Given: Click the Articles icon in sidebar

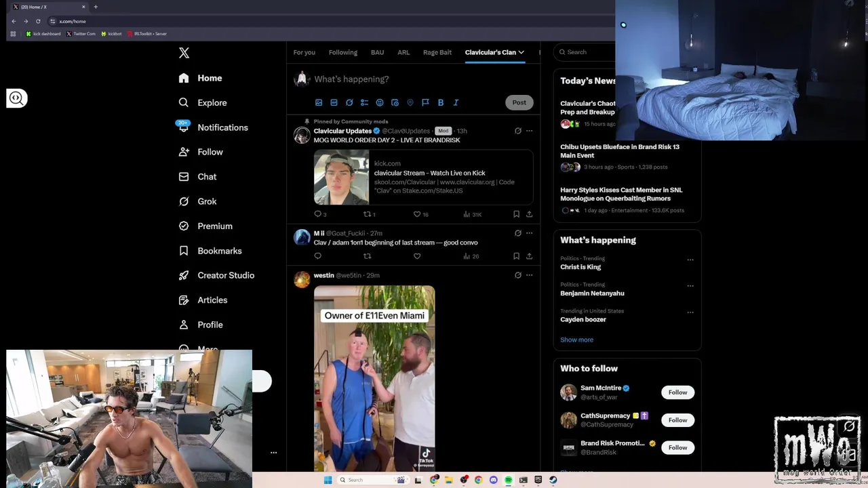Looking at the screenshot, I should tap(184, 300).
